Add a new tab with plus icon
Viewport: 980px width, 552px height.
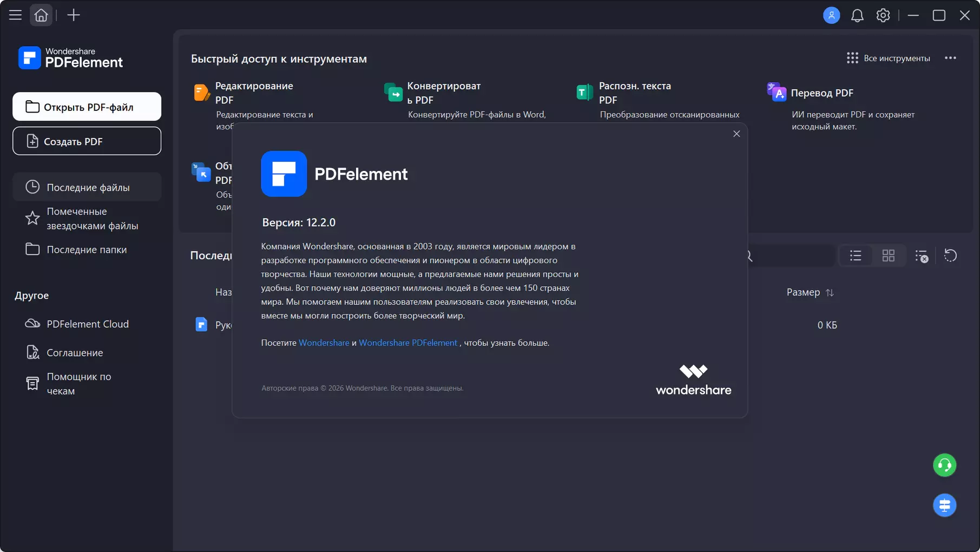pos(74,15)
